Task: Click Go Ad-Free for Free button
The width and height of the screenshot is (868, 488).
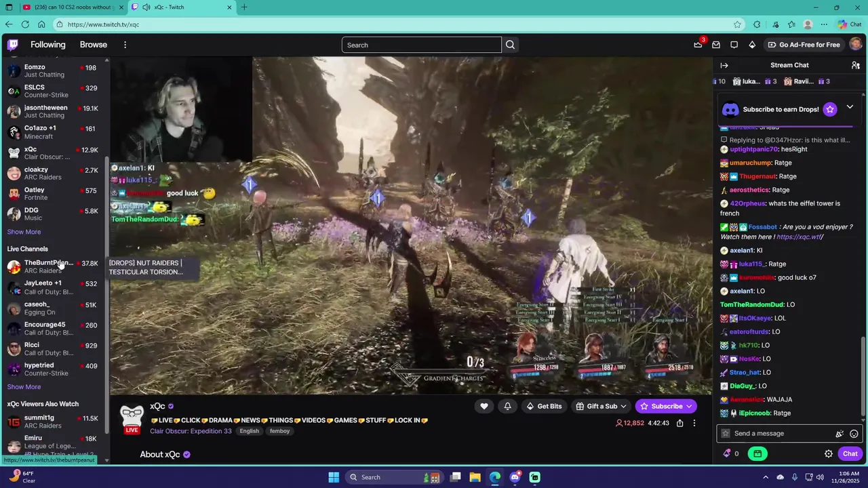Action: coord(804,45)
